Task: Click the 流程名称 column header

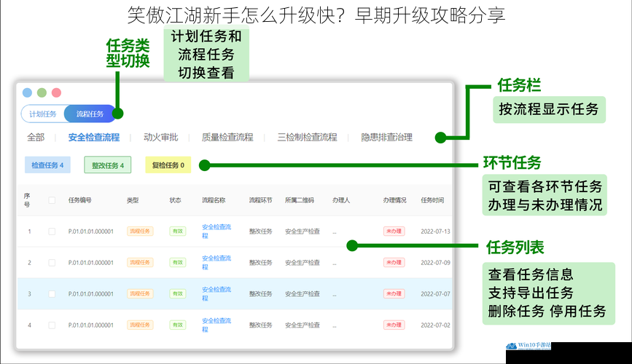Action: click(214, 200)
